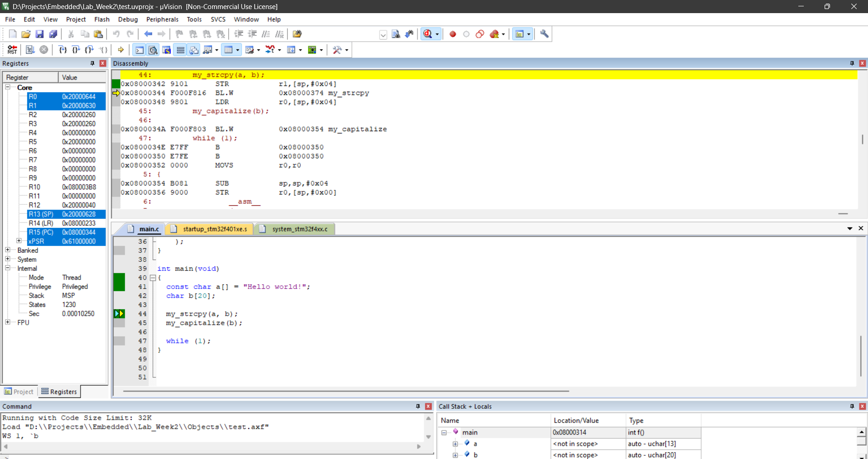Click Start/Stop Debug Session magnifier icon

coord(427,34)
